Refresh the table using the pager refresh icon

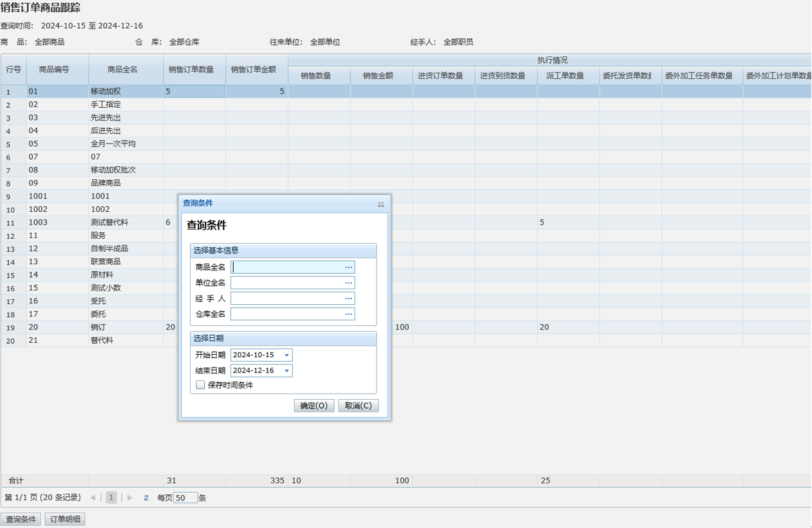(x=146, y=498)
